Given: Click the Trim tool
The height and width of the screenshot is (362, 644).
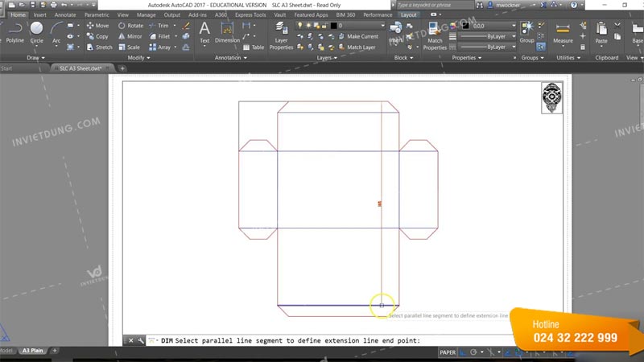Looking at the screenshot, I should click(159, 26).
